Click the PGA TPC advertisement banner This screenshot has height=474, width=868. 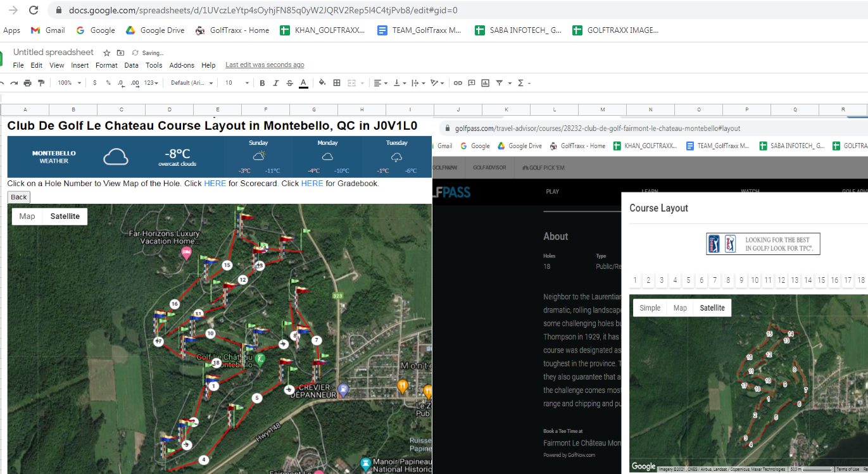763,244
